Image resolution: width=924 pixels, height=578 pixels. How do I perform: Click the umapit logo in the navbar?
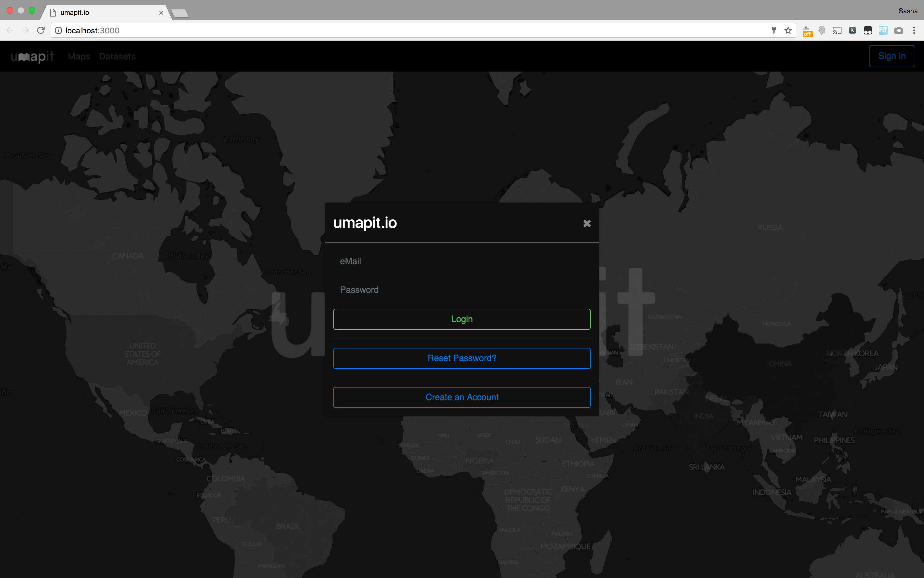click(x=32, y=57)
